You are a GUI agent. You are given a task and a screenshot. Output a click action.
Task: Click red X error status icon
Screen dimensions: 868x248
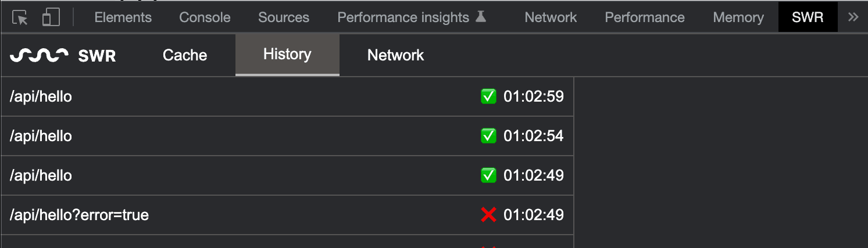488,215
